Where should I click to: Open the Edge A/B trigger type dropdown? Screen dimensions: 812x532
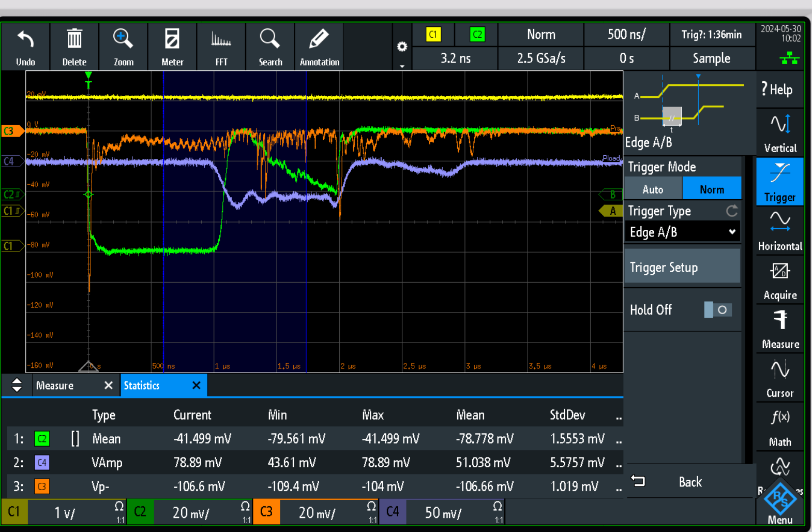pyautogui.click(x=682, y=232)
